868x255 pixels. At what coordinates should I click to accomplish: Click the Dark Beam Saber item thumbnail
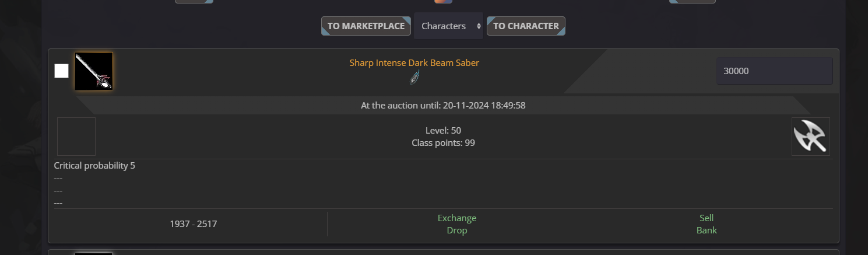94,71
